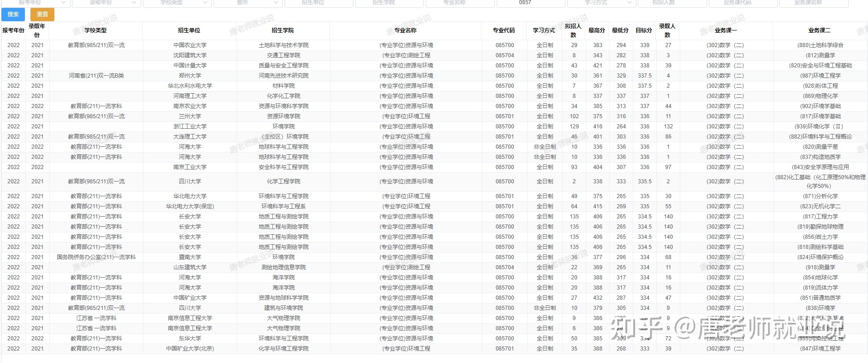The width and height of the screenshot is (868, 363).
Task: Click the 化学化工学院 cell
Action: [283, 96]
